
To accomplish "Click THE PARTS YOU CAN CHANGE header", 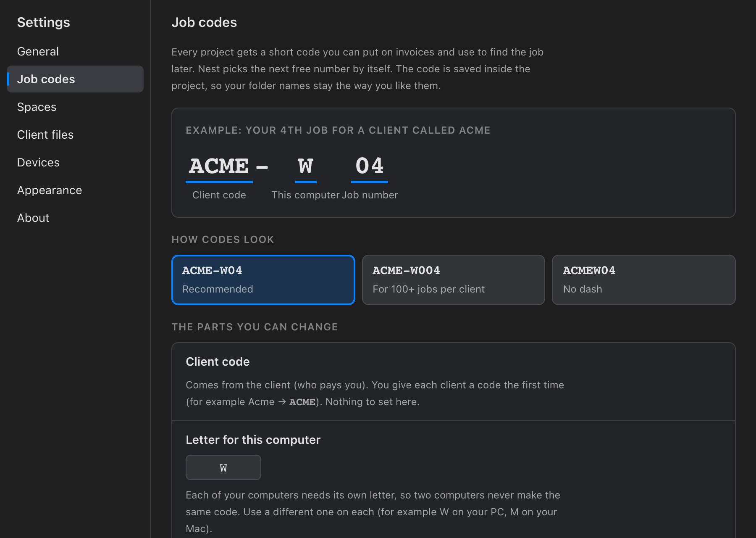I will (255, 327).
